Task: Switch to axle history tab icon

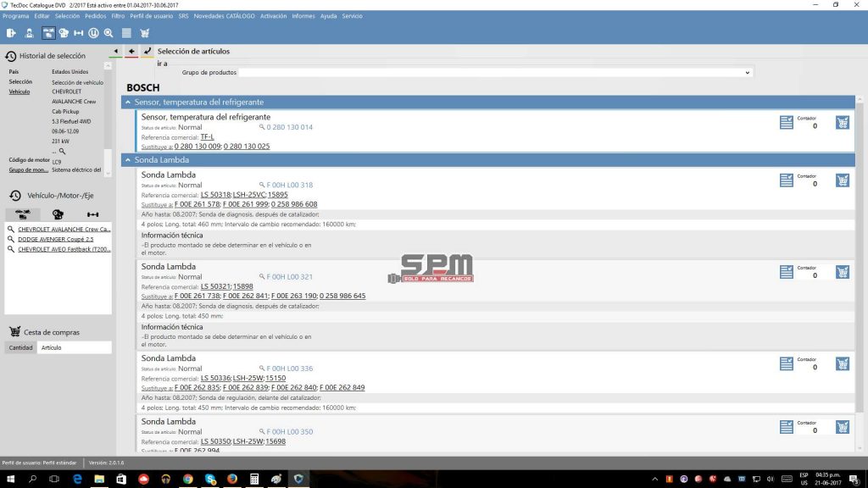Action: tap(92, 214)
